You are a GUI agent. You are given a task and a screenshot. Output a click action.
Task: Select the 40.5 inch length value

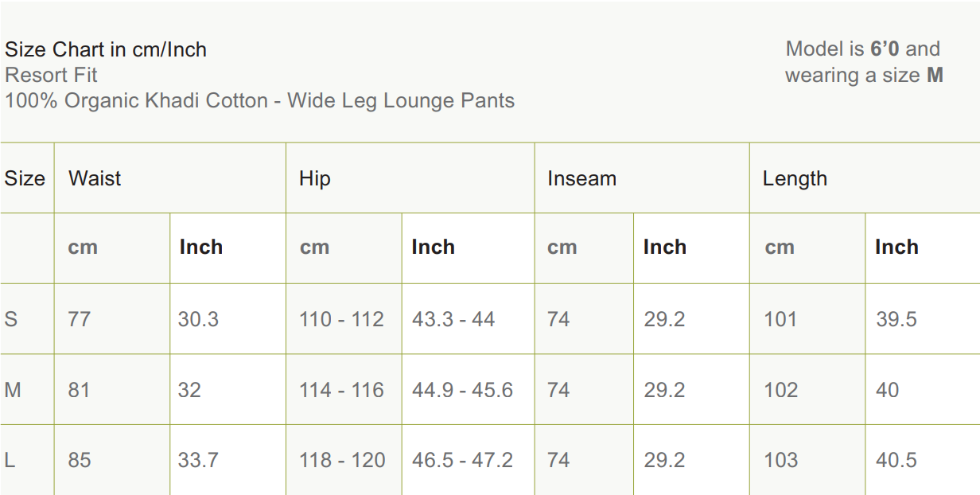click(896, 460)
